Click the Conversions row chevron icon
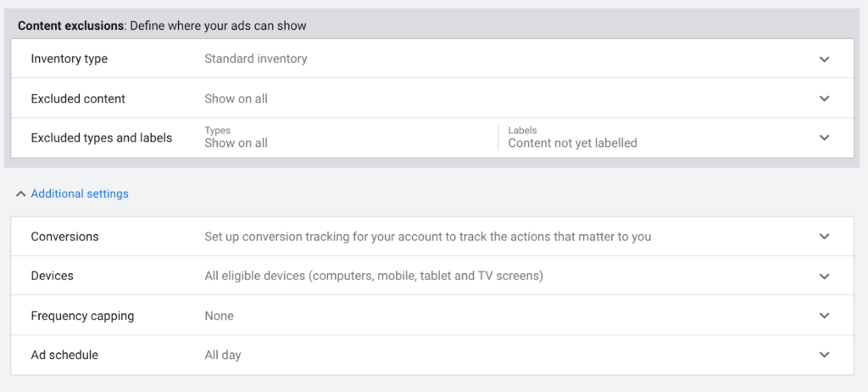 (824, 237)
